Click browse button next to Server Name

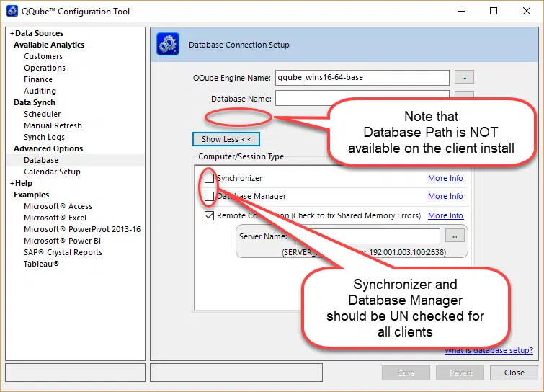tap(455, 236)
